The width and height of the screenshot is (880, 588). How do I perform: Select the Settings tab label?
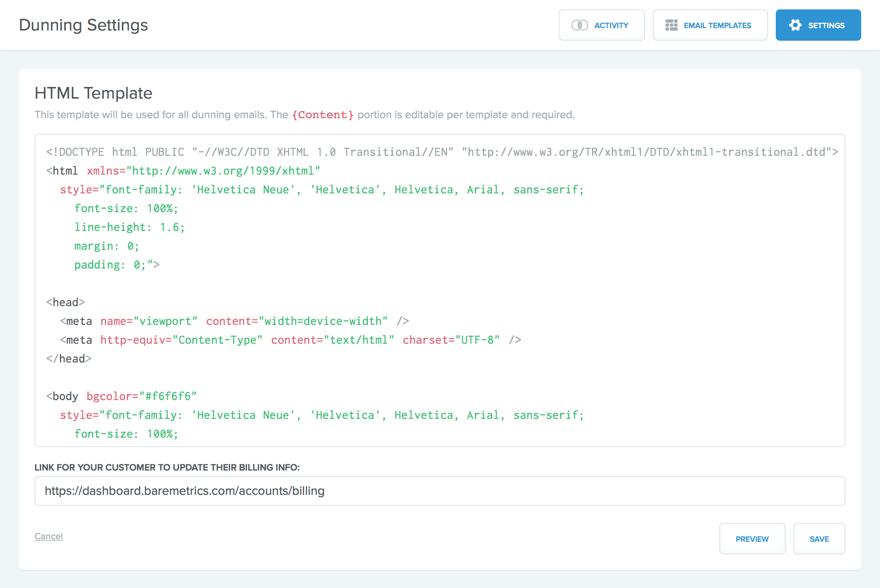pyautogui.click(x=826, y=25)
